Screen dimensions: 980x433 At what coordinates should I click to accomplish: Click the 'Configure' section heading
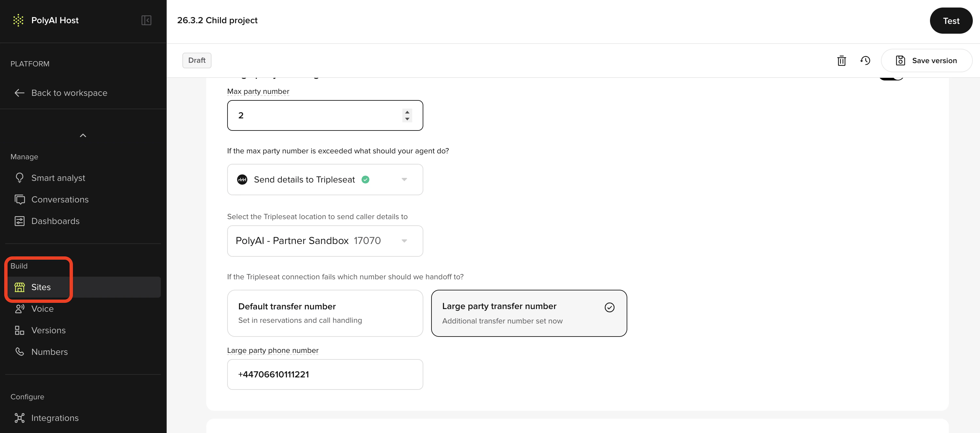click(x=27, y=396)
